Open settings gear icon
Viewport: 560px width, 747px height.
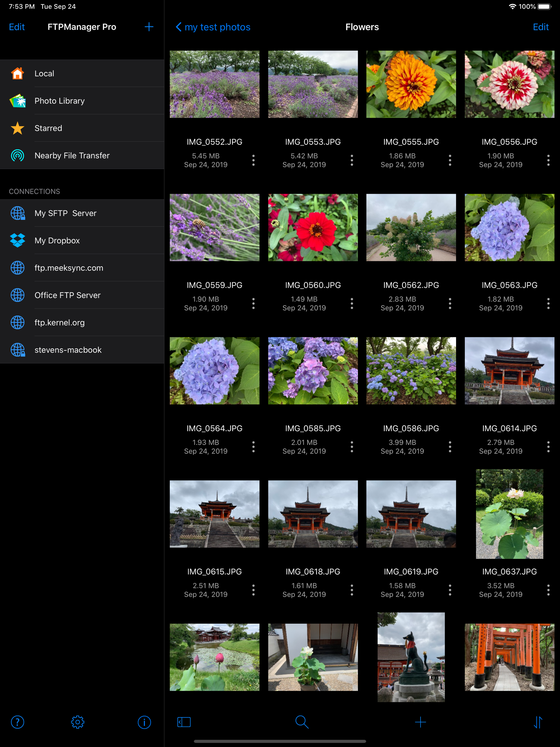pos(78,722)
